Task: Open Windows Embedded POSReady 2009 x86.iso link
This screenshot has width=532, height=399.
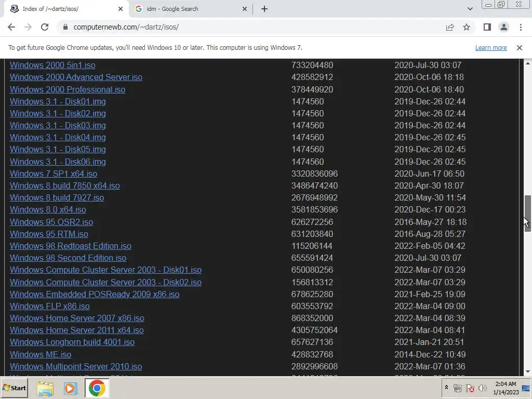Action: click(x=95, y=295)
